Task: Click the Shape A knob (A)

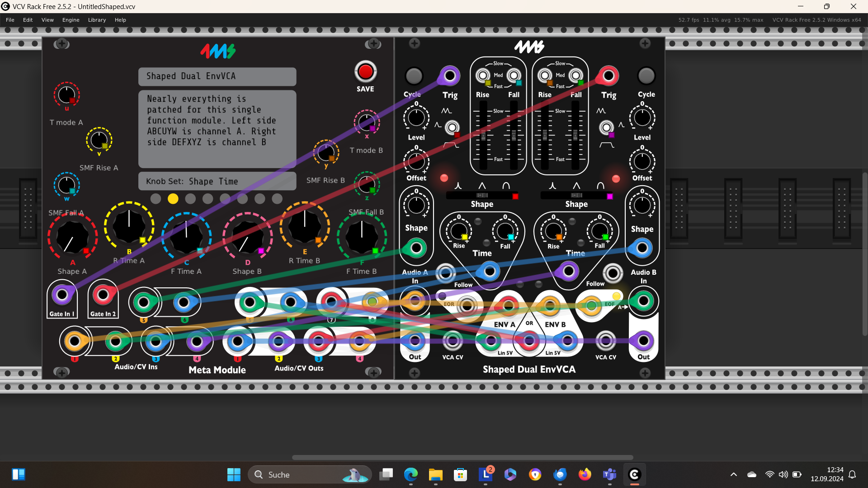Action: 72,237
